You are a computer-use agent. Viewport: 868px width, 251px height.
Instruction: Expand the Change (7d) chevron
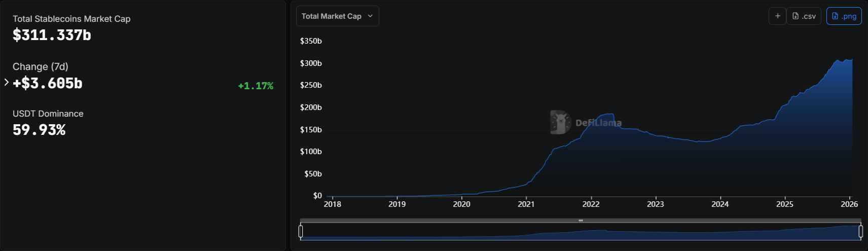[7, 82]
